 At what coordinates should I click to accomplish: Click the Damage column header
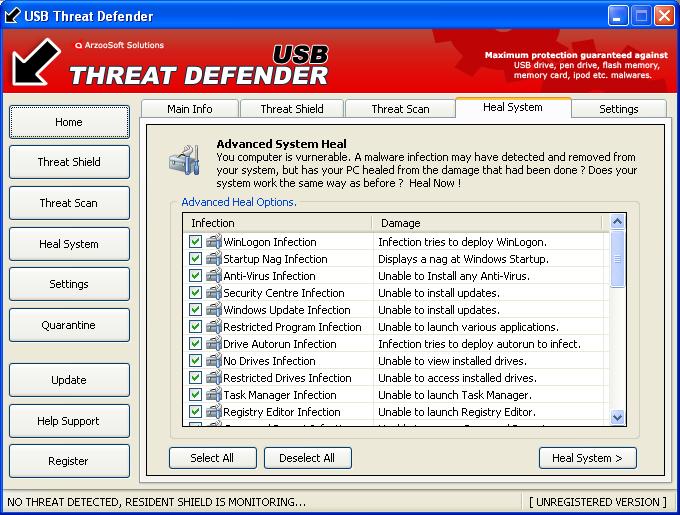[x=487, y=223]
